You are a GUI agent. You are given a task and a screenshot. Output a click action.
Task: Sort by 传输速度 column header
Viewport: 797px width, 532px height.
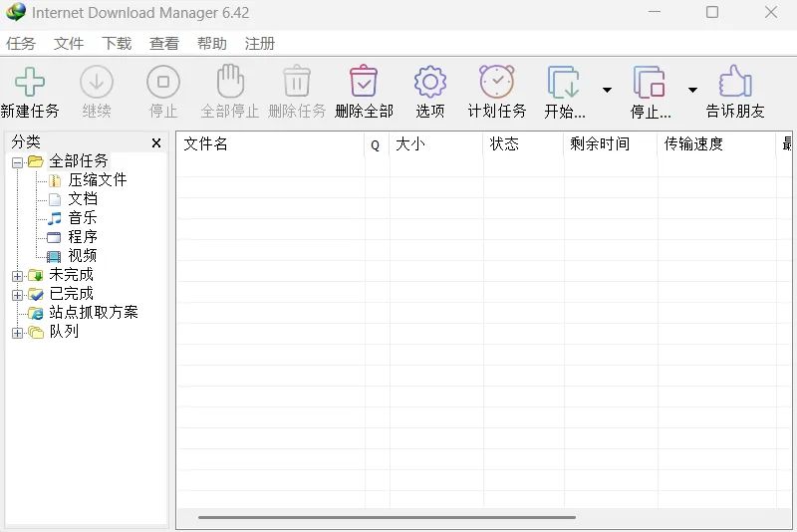point(716,143)
